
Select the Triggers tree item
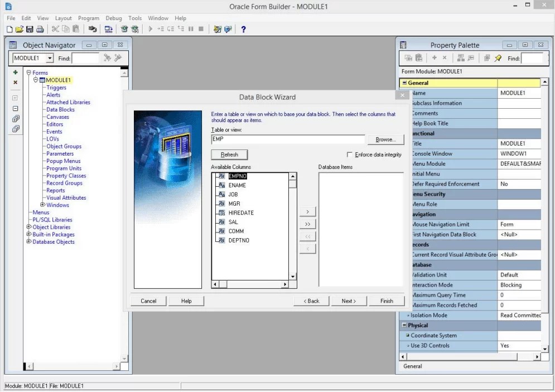point(56,88)
